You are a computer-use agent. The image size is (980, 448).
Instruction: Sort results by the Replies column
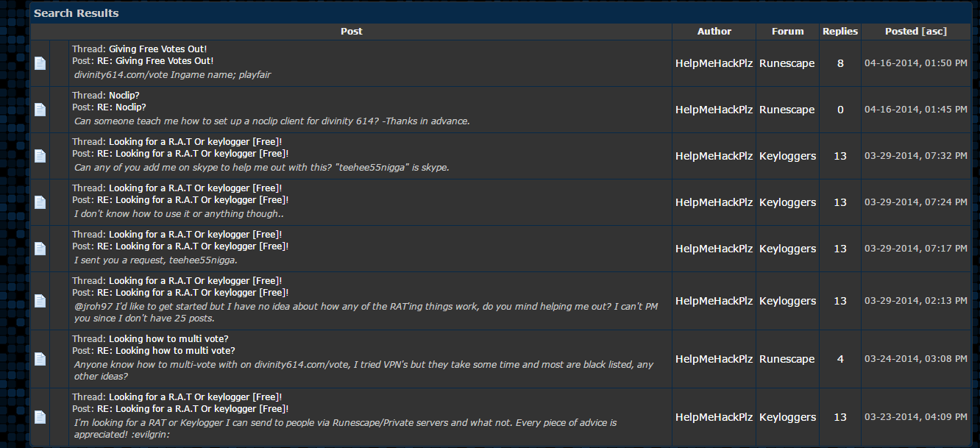coord(839,32)
